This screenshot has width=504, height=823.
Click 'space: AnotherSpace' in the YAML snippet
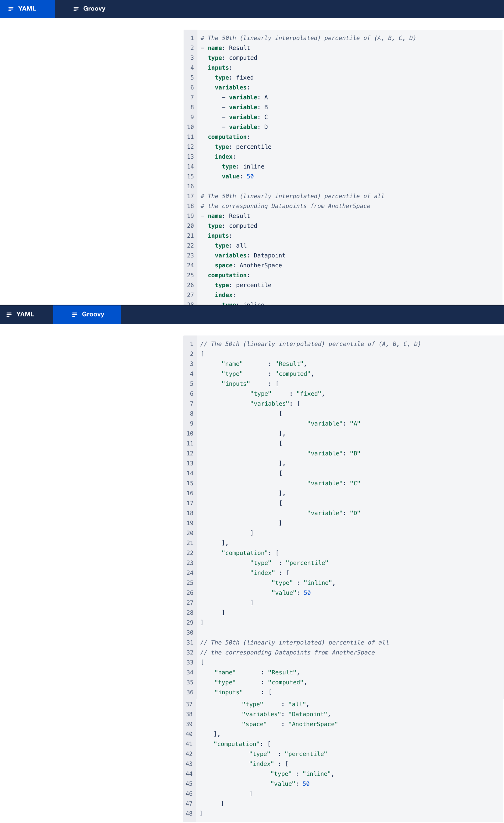pos(248,265)
